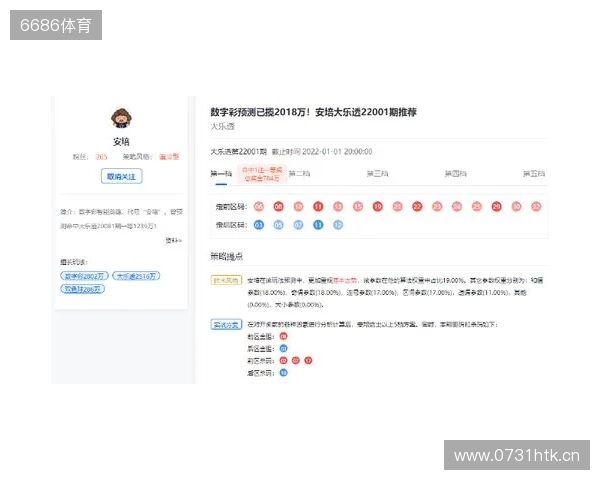The image size is (600, 480).
Task: Click the red ball beside 前区金胆
Action: [284, 336]
